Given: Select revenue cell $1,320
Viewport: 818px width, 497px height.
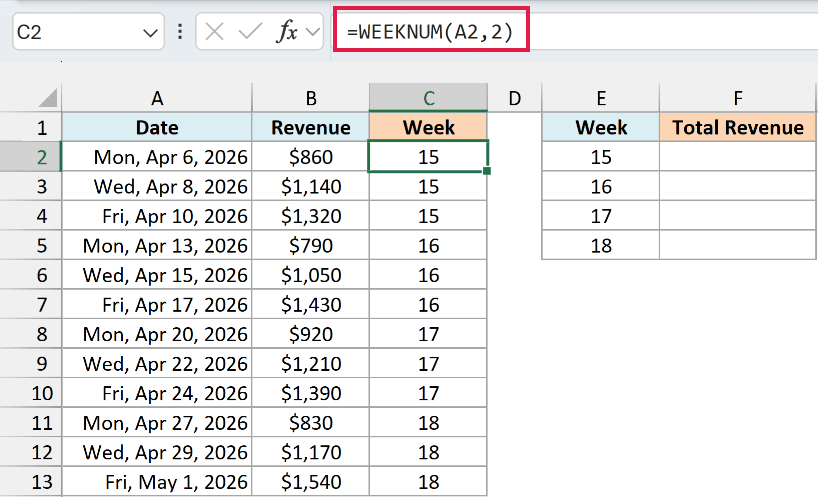Looking at the screenshot, I should click(310, 216).
